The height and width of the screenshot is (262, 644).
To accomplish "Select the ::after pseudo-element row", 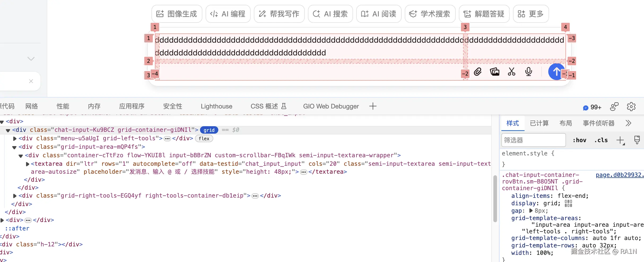I will (x=17, y=228).
